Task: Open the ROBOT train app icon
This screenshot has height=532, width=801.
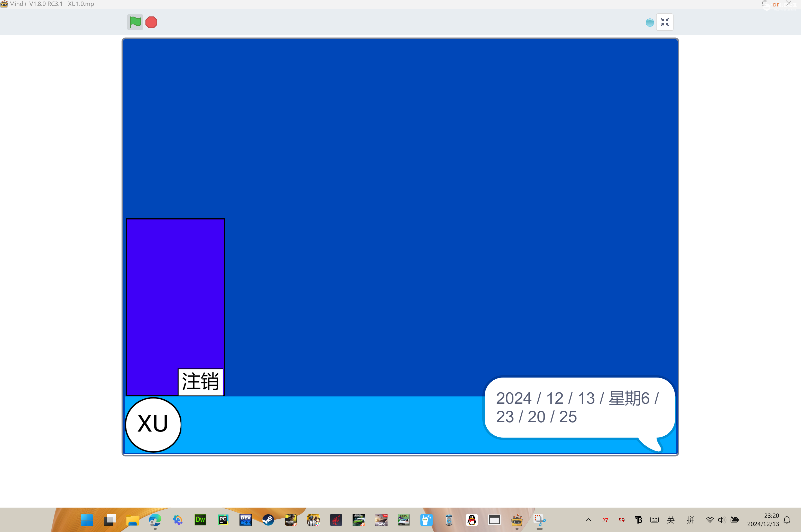Action: [404, 520]
